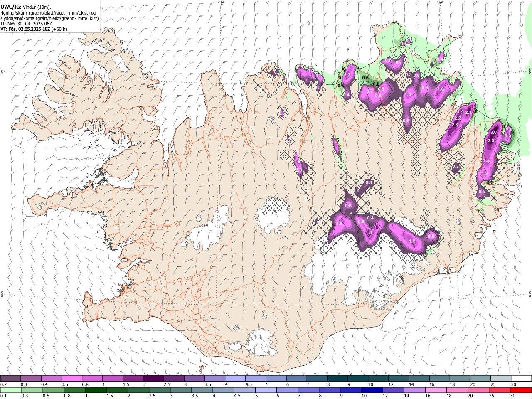Select the top-row swatch between 12 and 14
This screenshot has width=532, height=399.
pos(399,378)
